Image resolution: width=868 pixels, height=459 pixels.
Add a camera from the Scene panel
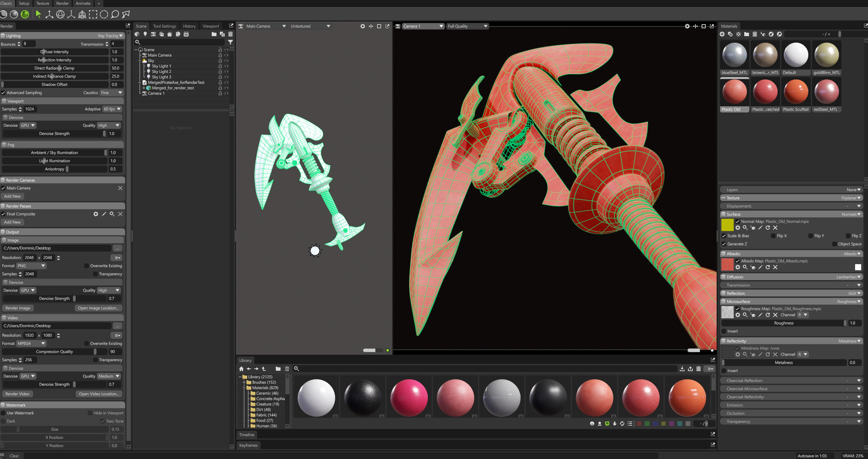153,34
